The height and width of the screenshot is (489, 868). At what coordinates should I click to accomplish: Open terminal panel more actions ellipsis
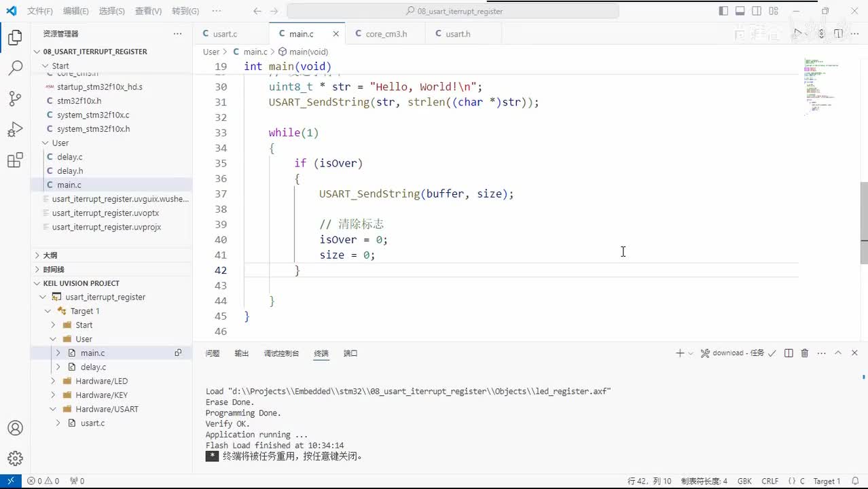[821, 353]
